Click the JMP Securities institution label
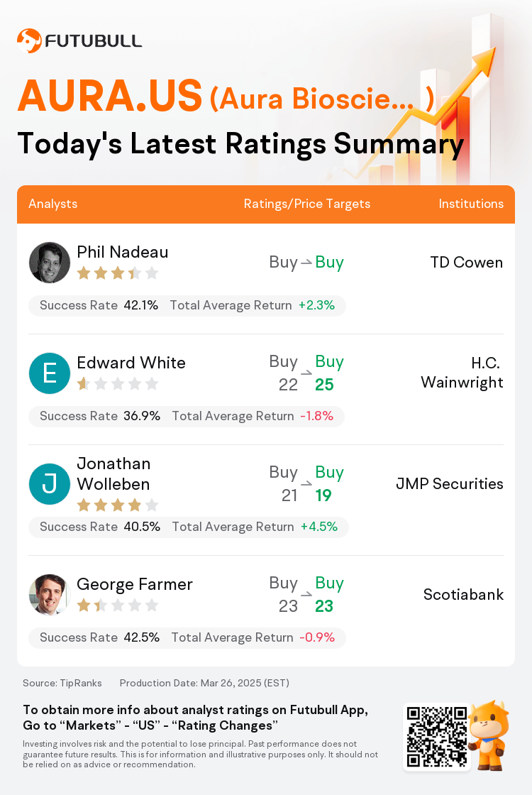Image resolution: width=532 pixels, height=795 pixels. tap(450, 483)
